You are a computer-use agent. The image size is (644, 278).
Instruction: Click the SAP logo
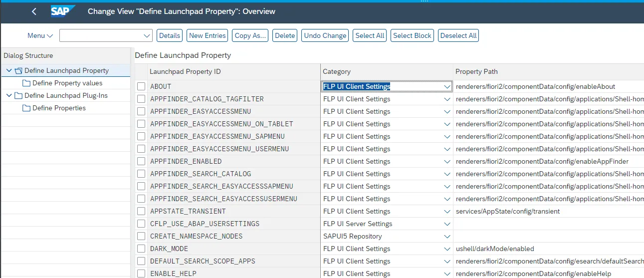(x=62, y=11)
